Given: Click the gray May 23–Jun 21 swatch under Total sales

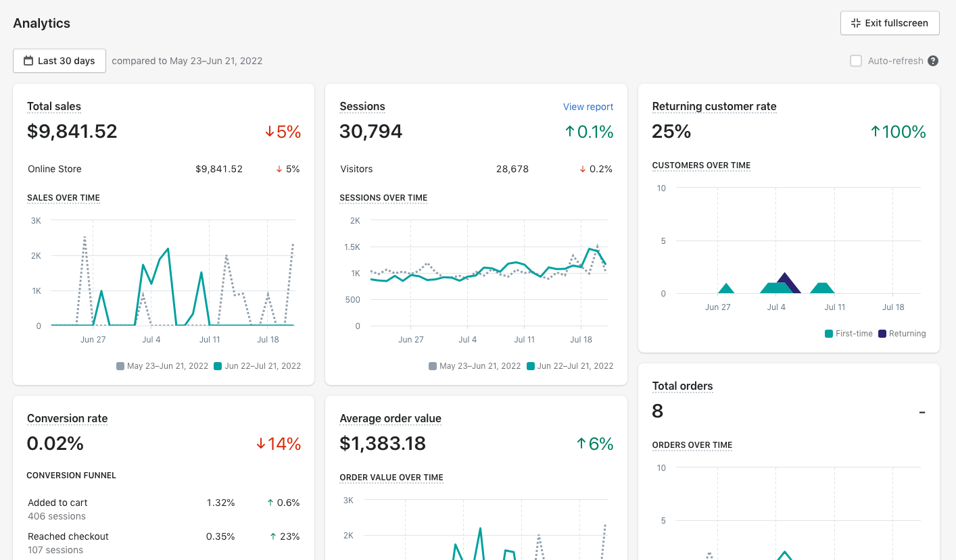Looking at the screenshot, I should pos(120,366).
